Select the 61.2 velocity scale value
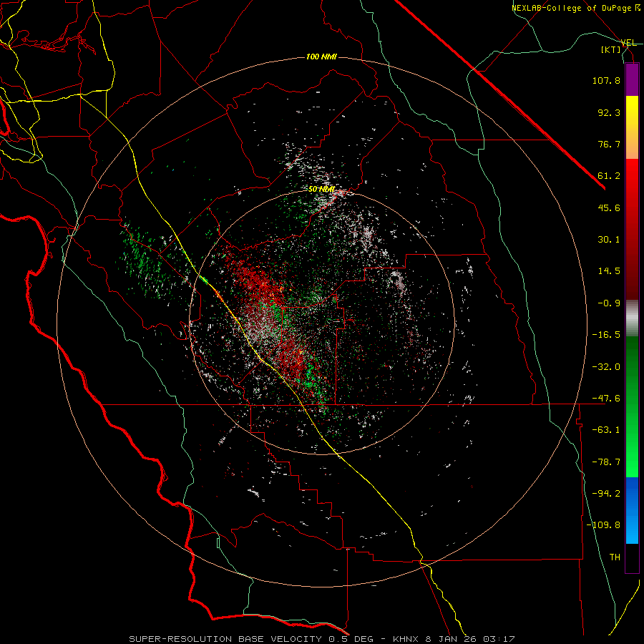 click(x=609, y=176)
